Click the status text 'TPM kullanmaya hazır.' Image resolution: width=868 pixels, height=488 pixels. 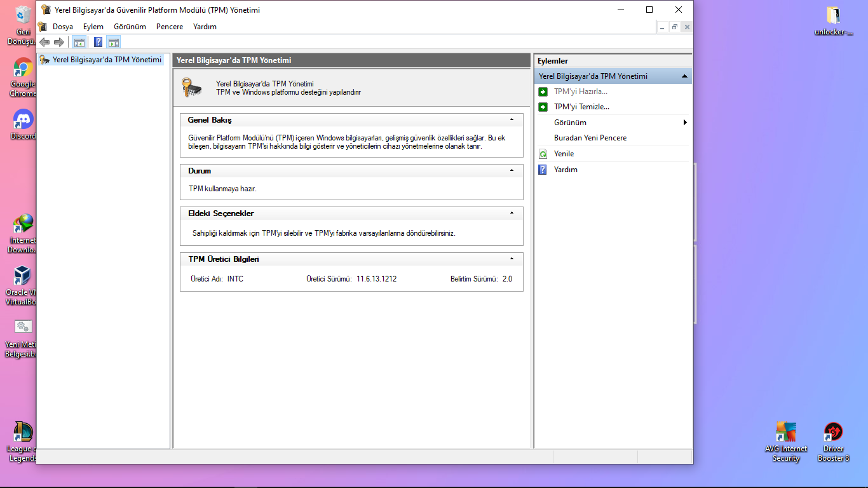pyautogui.click(x=222, y=189)
